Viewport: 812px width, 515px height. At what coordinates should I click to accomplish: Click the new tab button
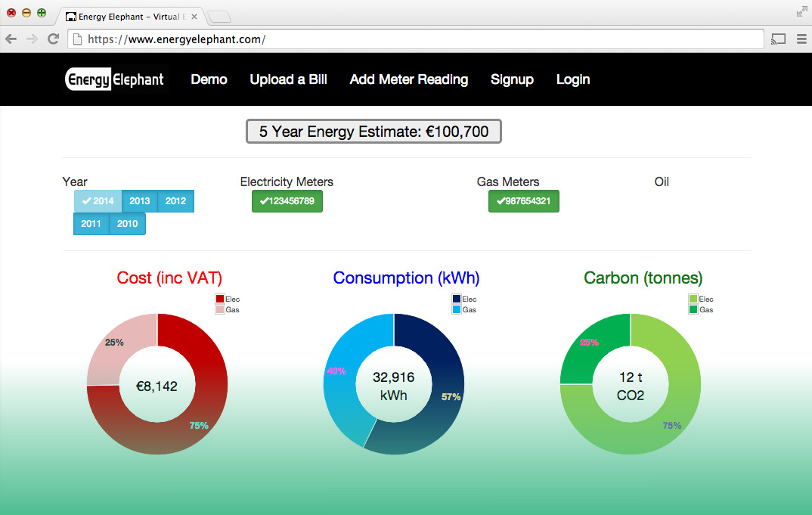[218, 17]
